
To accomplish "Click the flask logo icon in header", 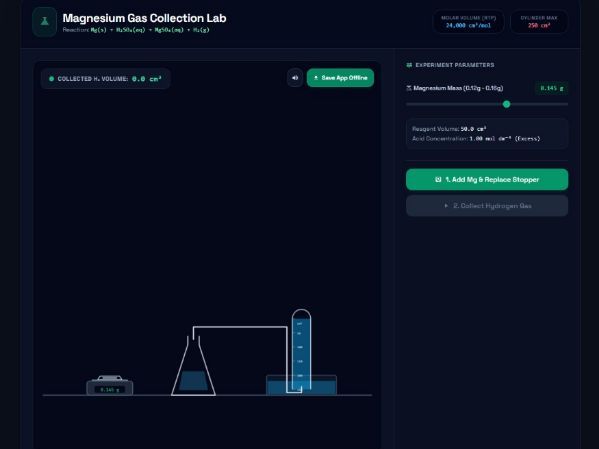I will point(45,22).
